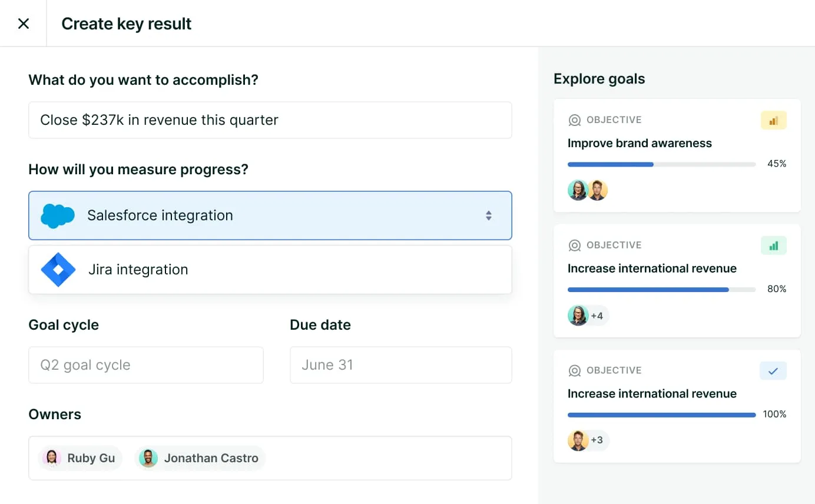Select the Jira integration option
Image resolution: width=815 pixels, height=504 pixels.
coord(270,270)
